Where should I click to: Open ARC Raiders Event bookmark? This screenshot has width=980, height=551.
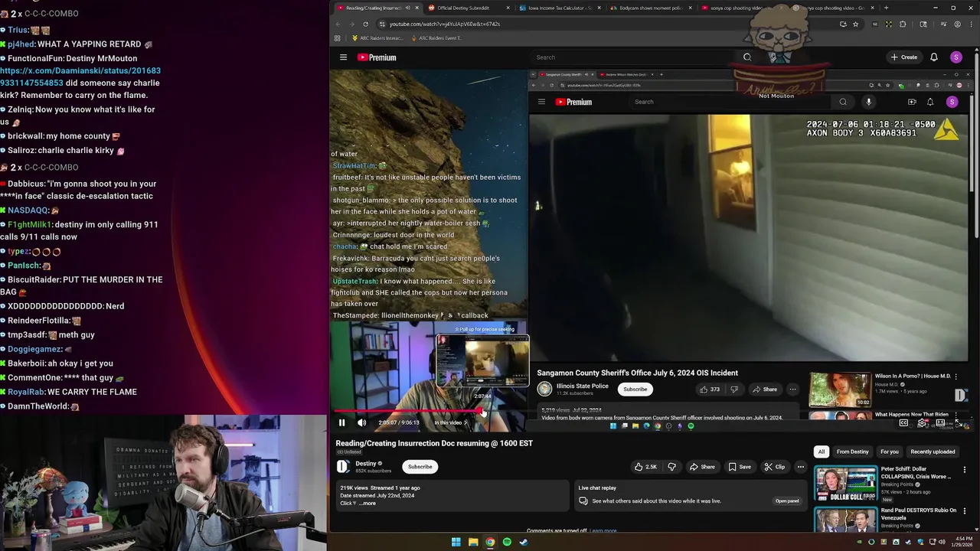(x=436, y=37)
